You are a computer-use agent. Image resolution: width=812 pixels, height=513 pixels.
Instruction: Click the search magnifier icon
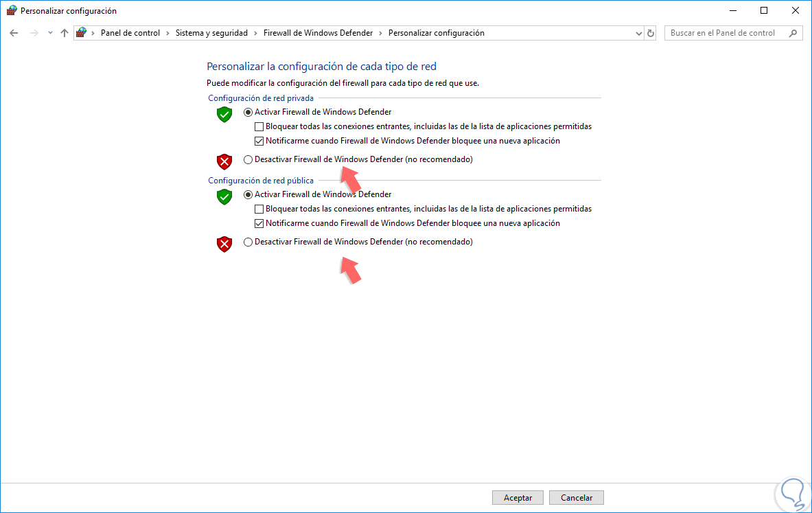793,33
